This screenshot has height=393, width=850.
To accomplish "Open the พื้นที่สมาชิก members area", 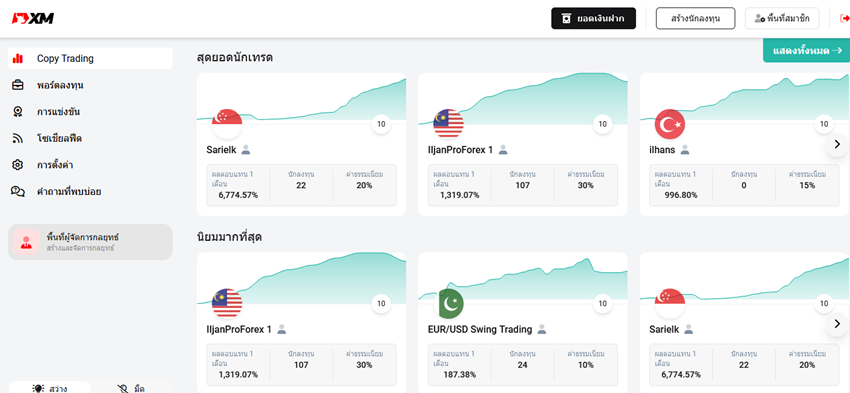I will 782,18.
